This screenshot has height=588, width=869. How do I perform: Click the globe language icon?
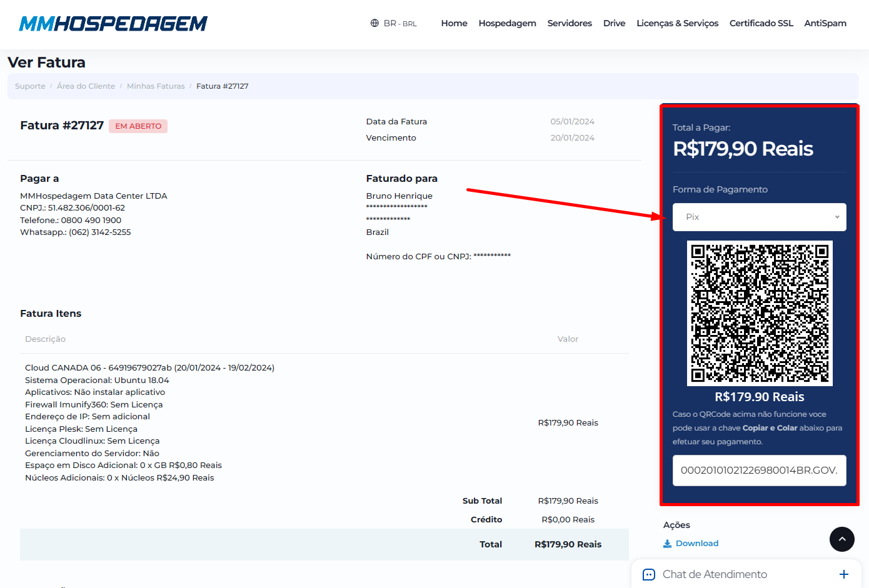(x=374, y=23)
